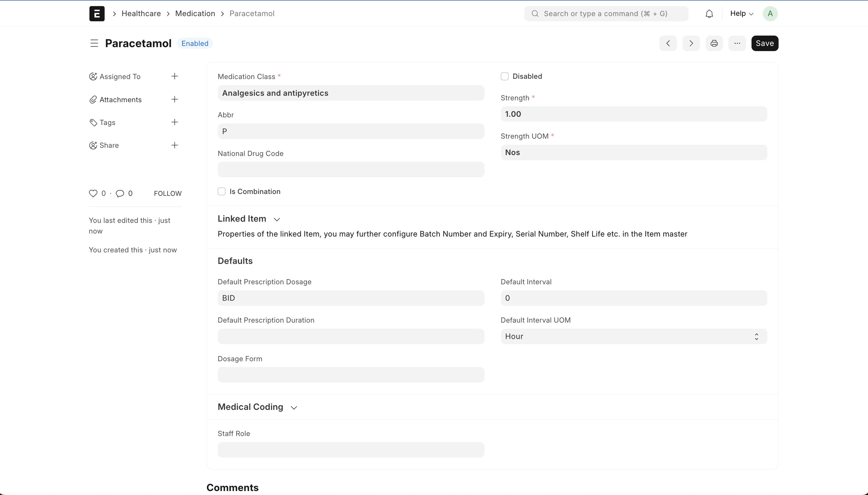
Task: Click the FOLLOW button
Action: (x=168, y=193)
